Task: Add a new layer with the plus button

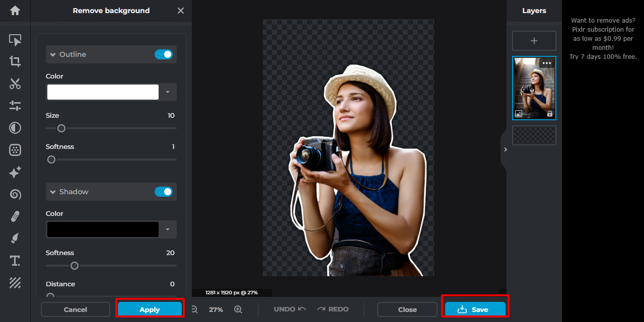Action: 534,41
